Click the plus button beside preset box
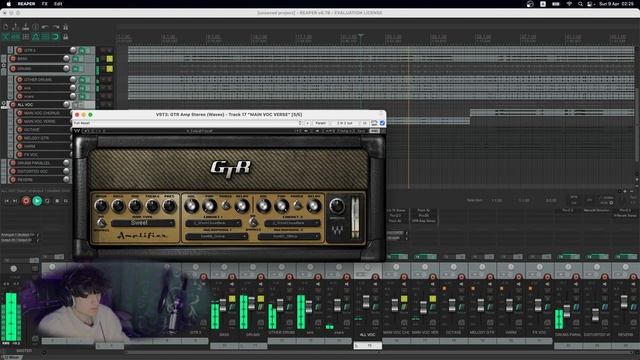The width and height of the screenshot is (640, 360). [308, 123]
